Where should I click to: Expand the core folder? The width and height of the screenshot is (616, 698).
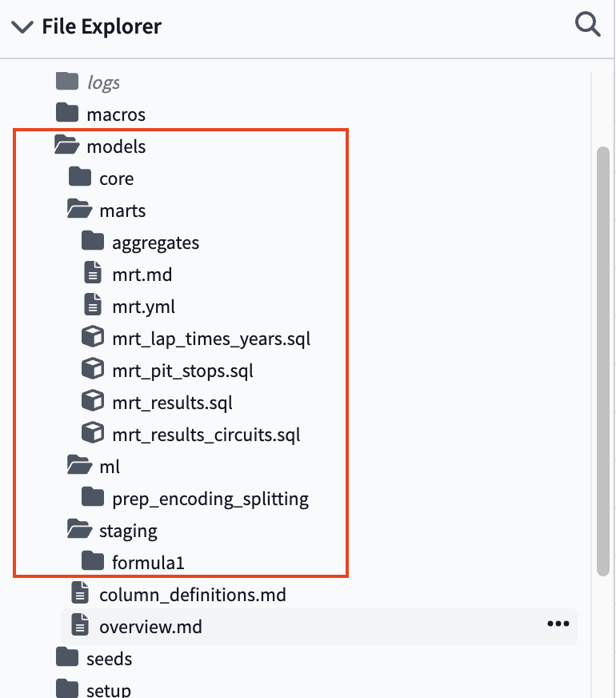tap(118, 178)
